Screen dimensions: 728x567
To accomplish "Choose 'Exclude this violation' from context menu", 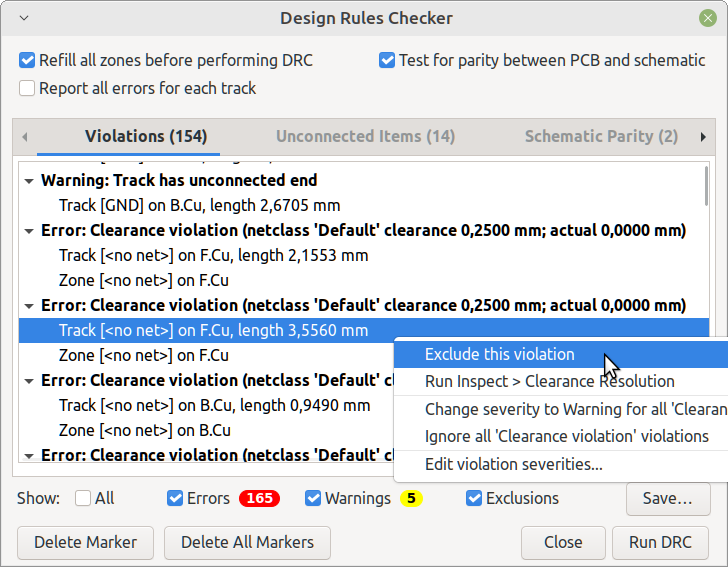I will [x=499, y=354].
